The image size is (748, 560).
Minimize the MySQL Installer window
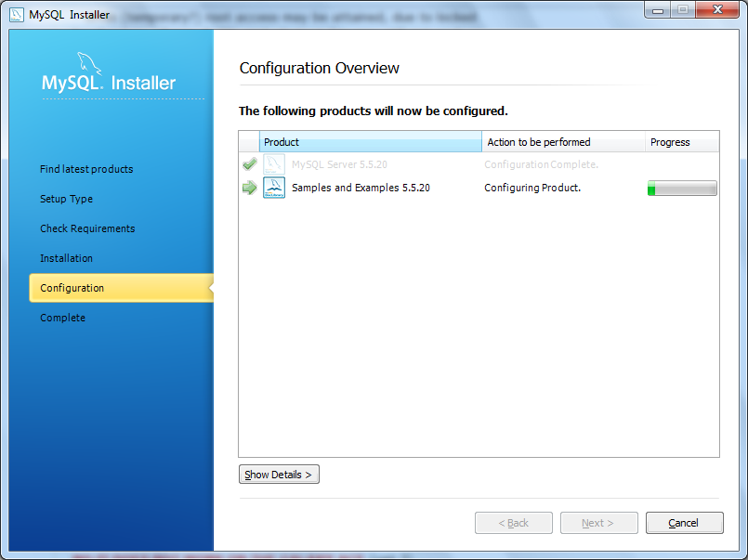pyautogui.click(x=658, y=10)
